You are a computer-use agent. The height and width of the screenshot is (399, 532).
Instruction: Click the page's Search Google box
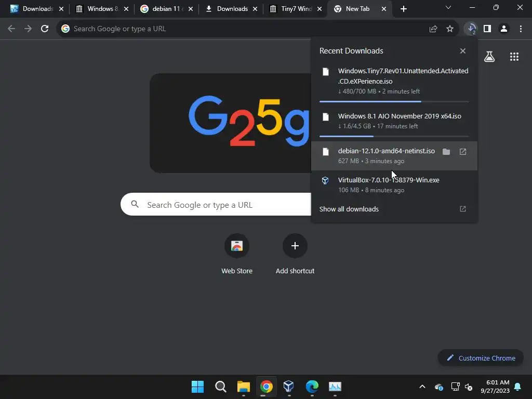(x=216, y=205)
